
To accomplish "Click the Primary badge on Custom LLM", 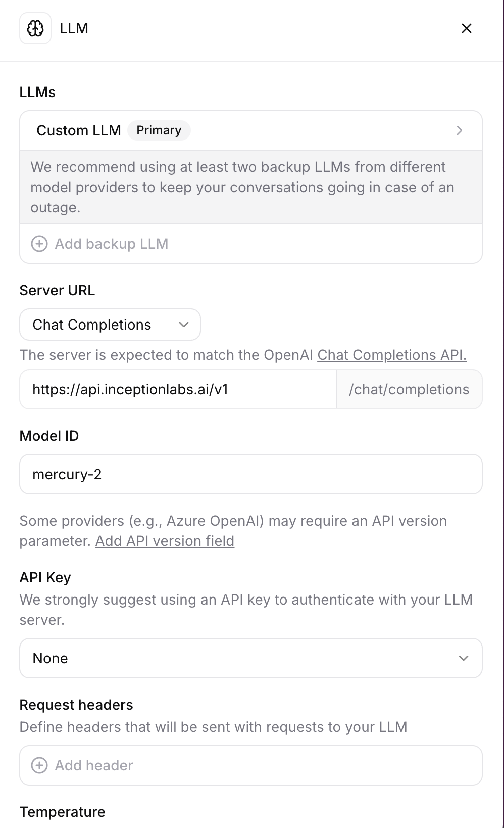I will [159, 130].
